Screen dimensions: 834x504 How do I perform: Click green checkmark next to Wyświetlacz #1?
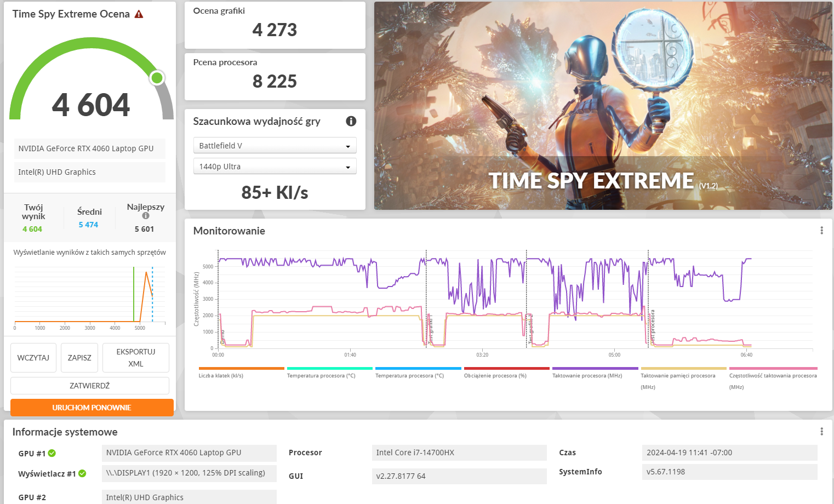82,473
